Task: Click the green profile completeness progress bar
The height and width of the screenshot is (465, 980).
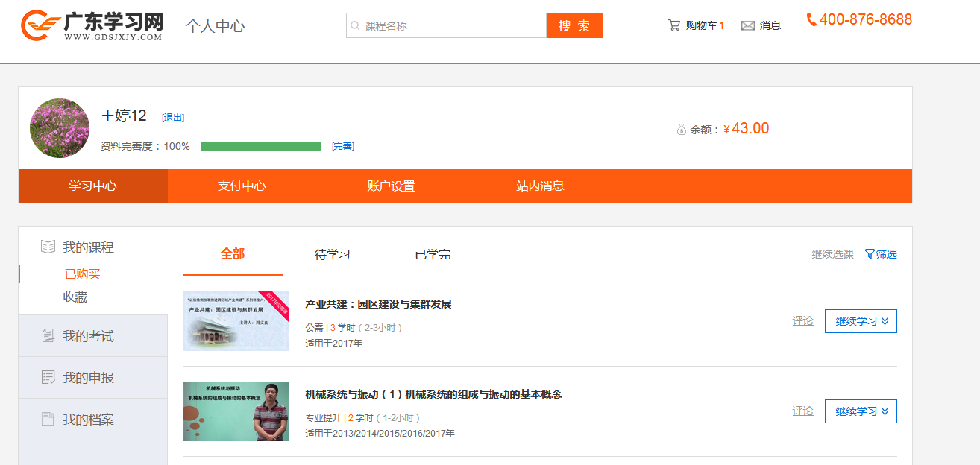Action: pos(260,147)
